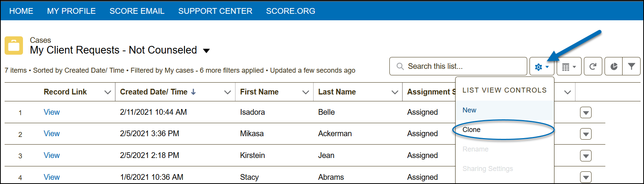Open row actions for Isadora Belle
The width and height of the screenshot is (644, 184).
(586, 112)
